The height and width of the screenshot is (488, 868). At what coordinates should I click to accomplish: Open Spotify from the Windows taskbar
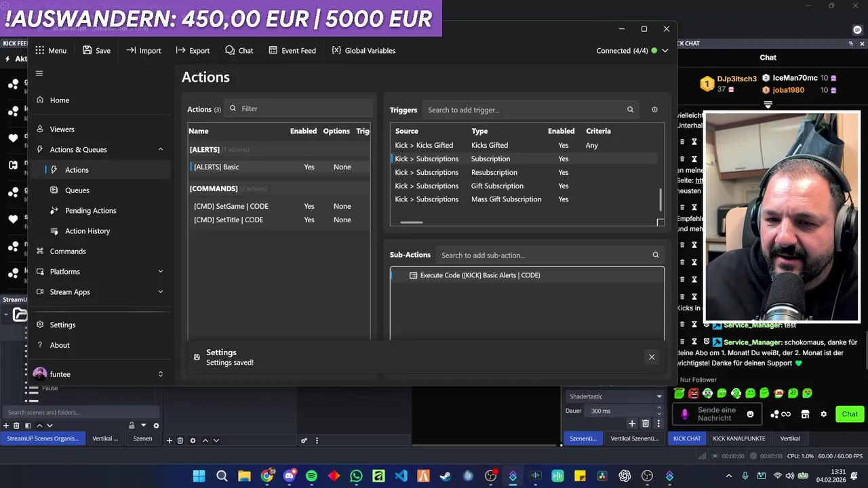[311, 476]
